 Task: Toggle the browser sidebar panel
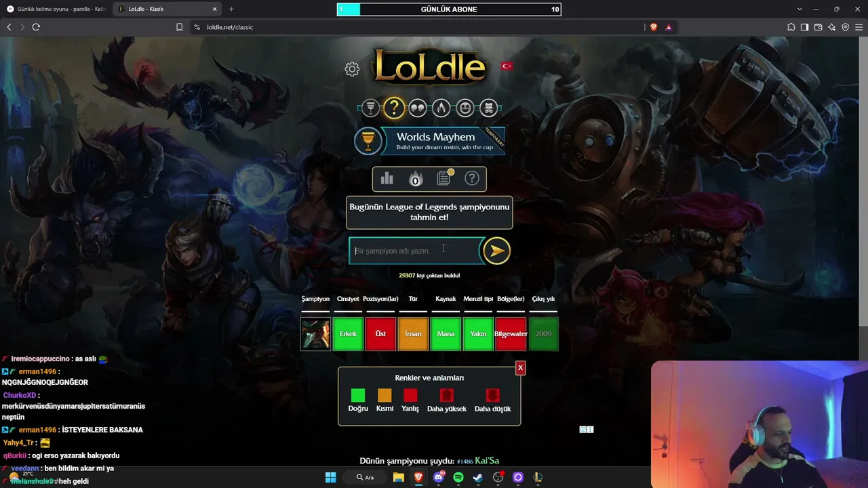click(x=804, y=27)
